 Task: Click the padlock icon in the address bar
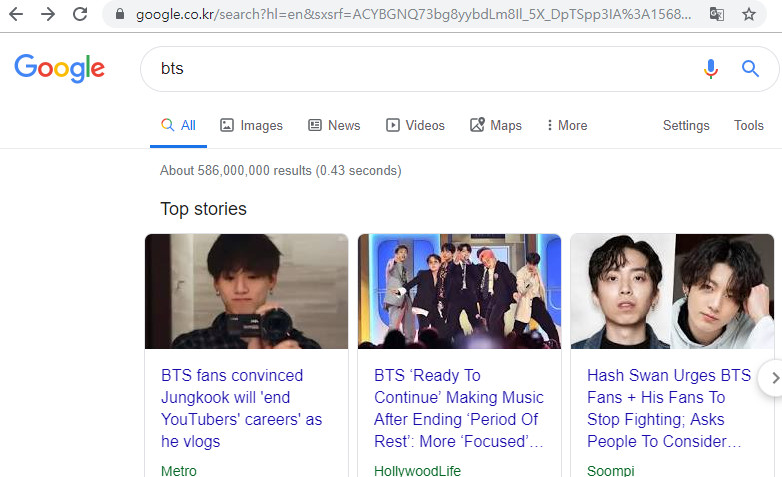120,14
